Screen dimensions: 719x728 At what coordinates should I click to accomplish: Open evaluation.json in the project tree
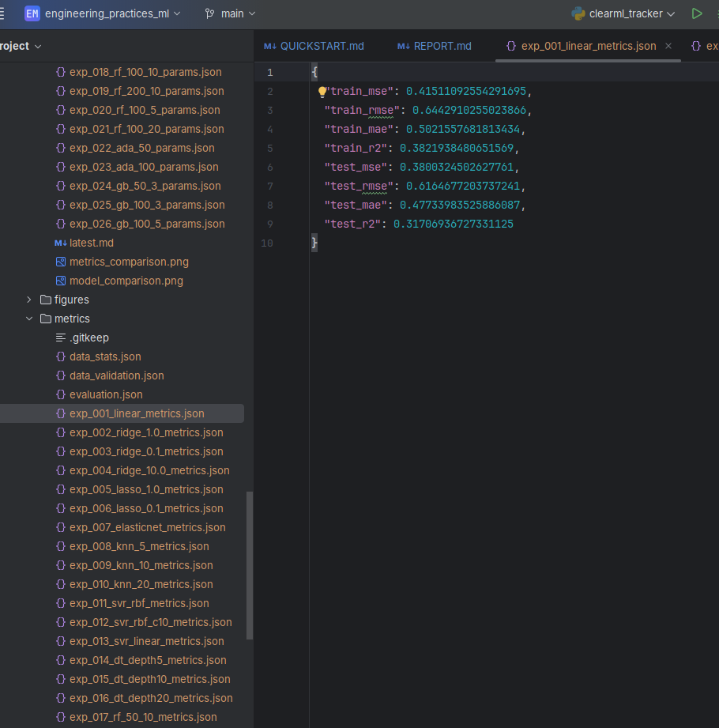coord(106,394)
